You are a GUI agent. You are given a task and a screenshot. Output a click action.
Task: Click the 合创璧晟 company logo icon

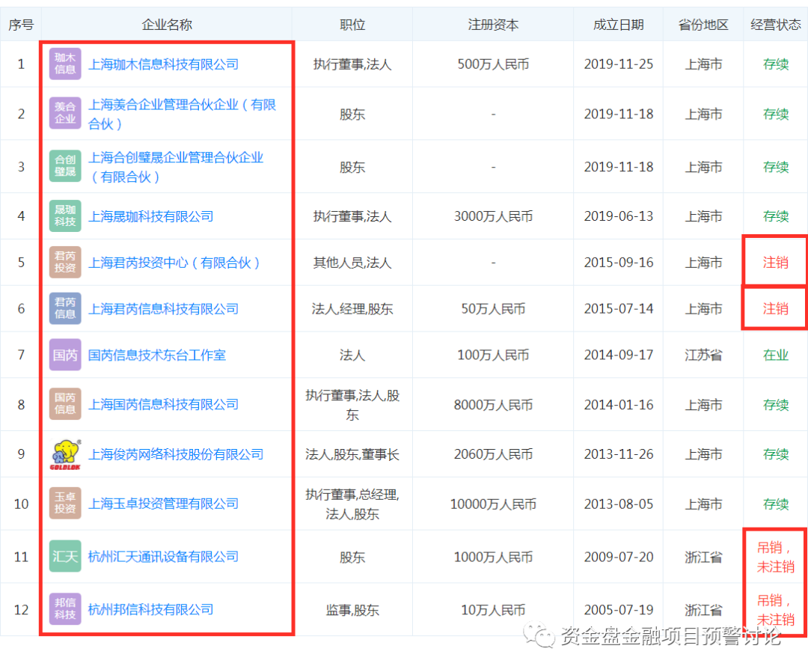(65, 166)
